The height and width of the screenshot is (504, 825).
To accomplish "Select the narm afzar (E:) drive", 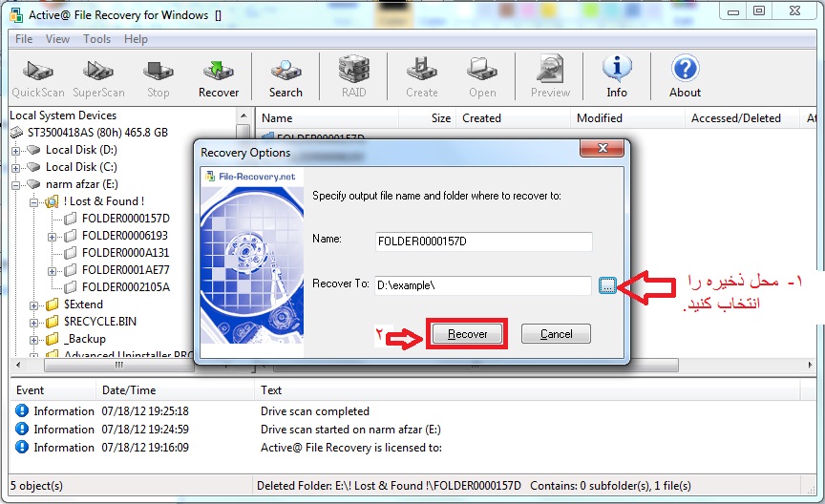I will [x=81, y=184].
